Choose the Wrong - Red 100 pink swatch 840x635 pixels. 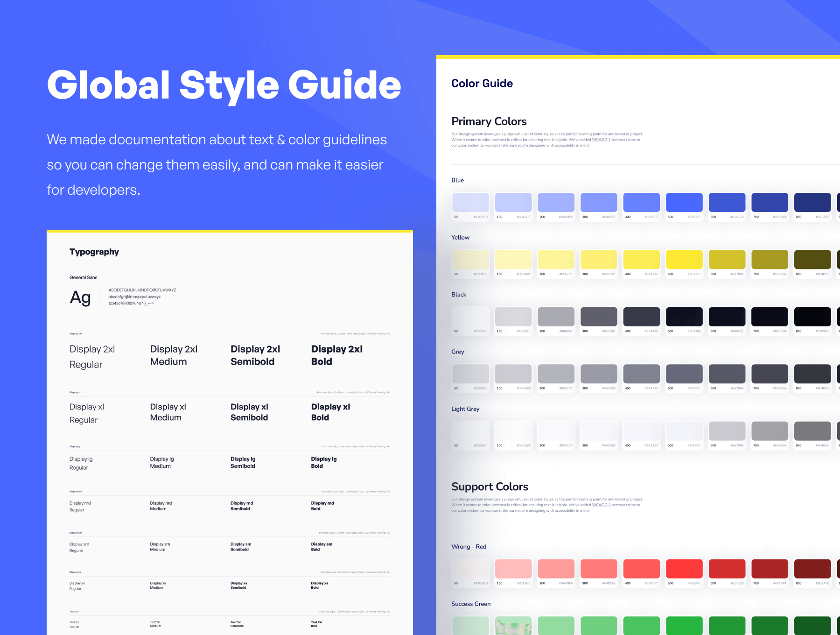pyautogui.click(x=513, y=569)
